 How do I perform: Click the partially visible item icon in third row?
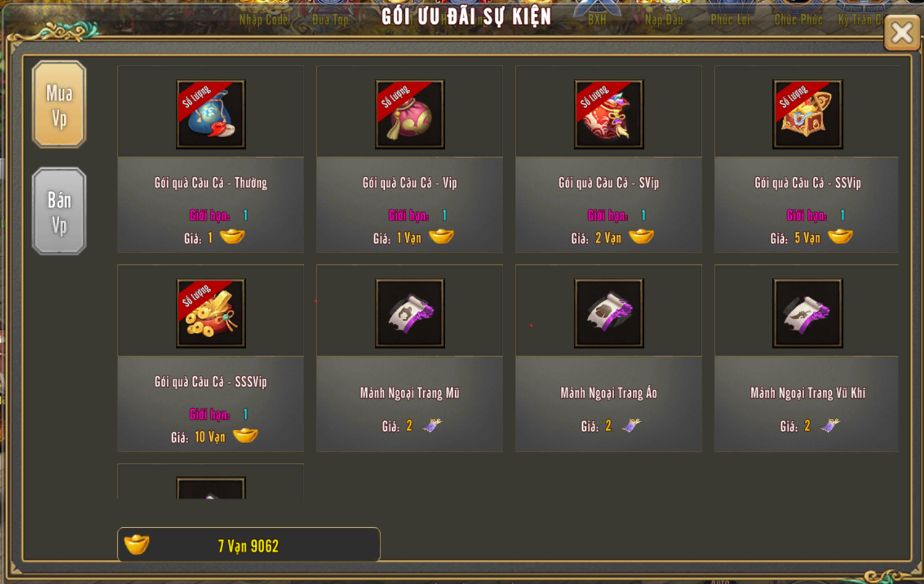(211, 488)
